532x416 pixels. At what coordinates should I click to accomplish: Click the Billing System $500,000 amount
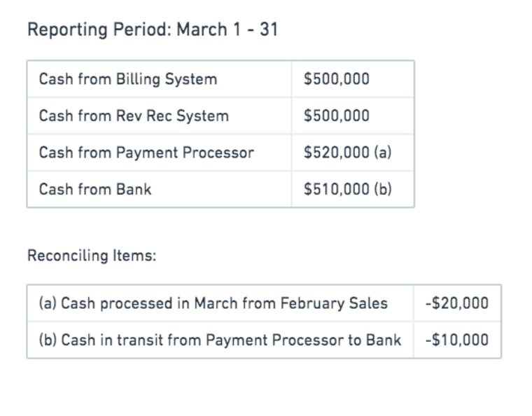(337, 78)
